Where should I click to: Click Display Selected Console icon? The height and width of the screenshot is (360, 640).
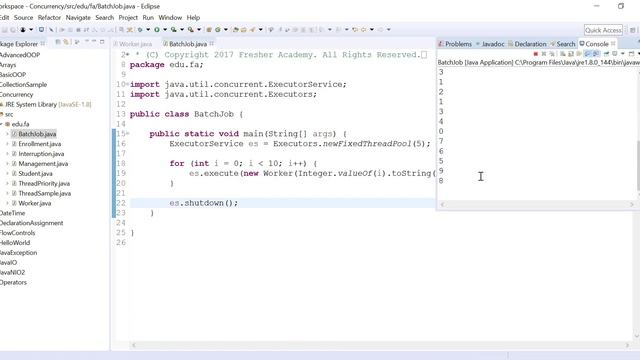click(615, 54)
